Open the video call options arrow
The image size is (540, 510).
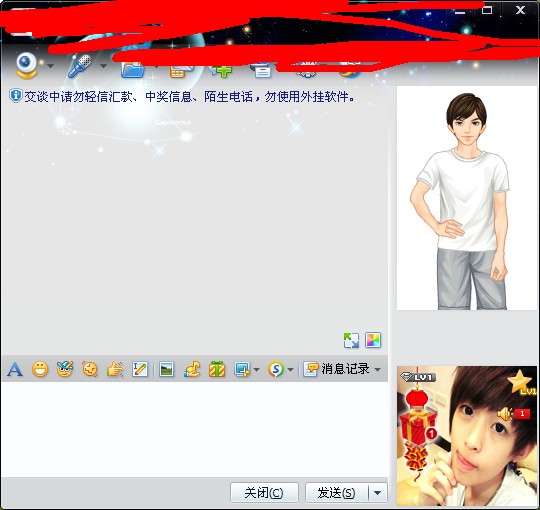(50, 66)
